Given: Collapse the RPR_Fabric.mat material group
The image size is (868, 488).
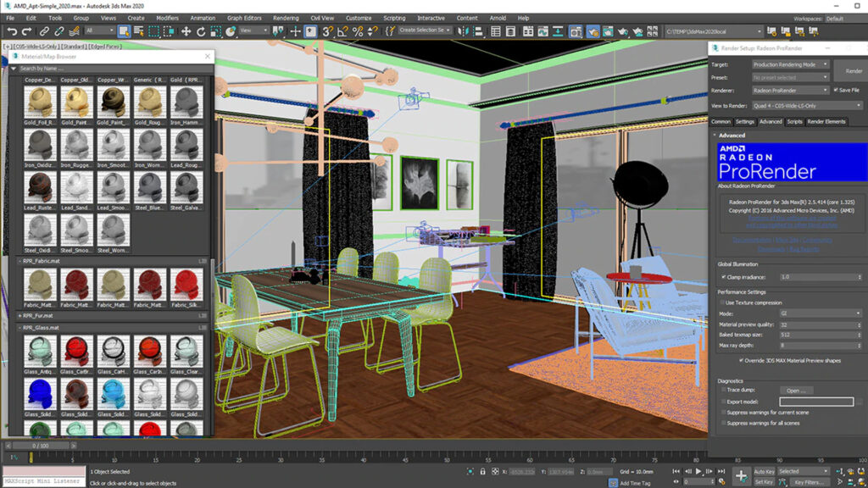Looking at the screenshot, I should 20,261.
